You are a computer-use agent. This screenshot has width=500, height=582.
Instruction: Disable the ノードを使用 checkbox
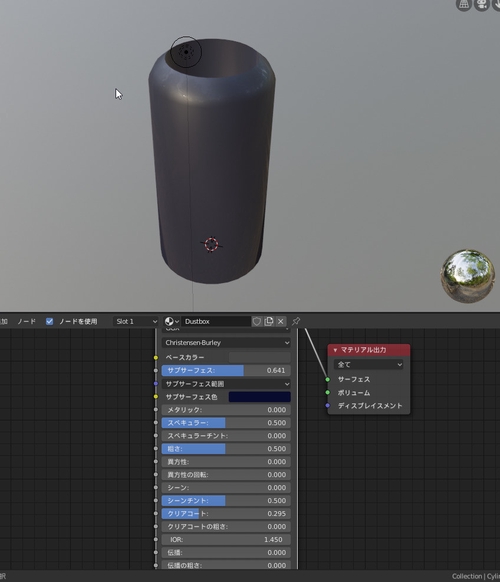click(x=49, y=321)
